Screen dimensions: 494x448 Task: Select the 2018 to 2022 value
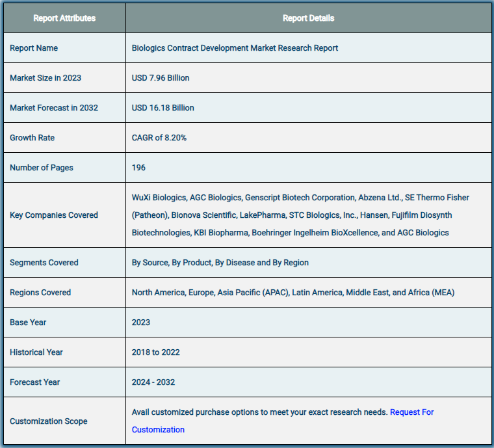pos(155,352)
